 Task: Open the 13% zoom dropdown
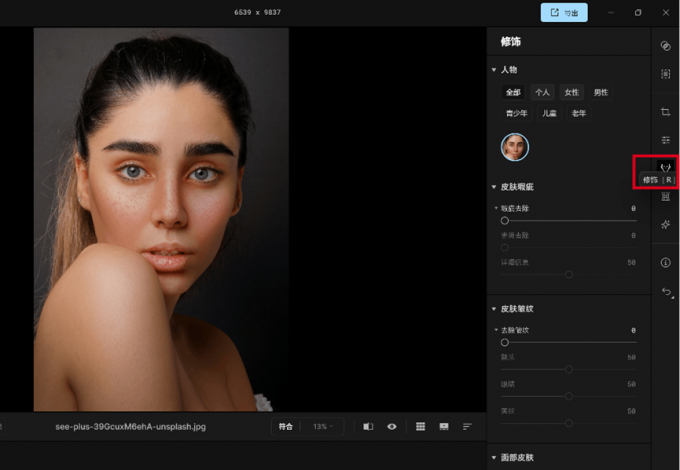(x=324, y=426)
